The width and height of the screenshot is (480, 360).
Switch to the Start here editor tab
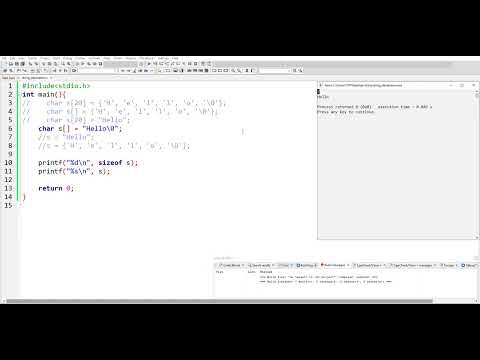click(8, 78)
